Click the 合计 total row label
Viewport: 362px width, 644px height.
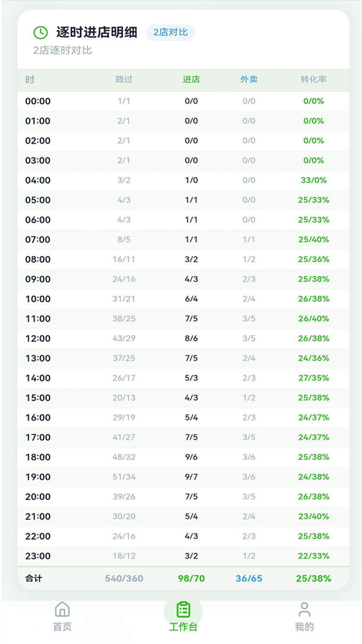34,578
